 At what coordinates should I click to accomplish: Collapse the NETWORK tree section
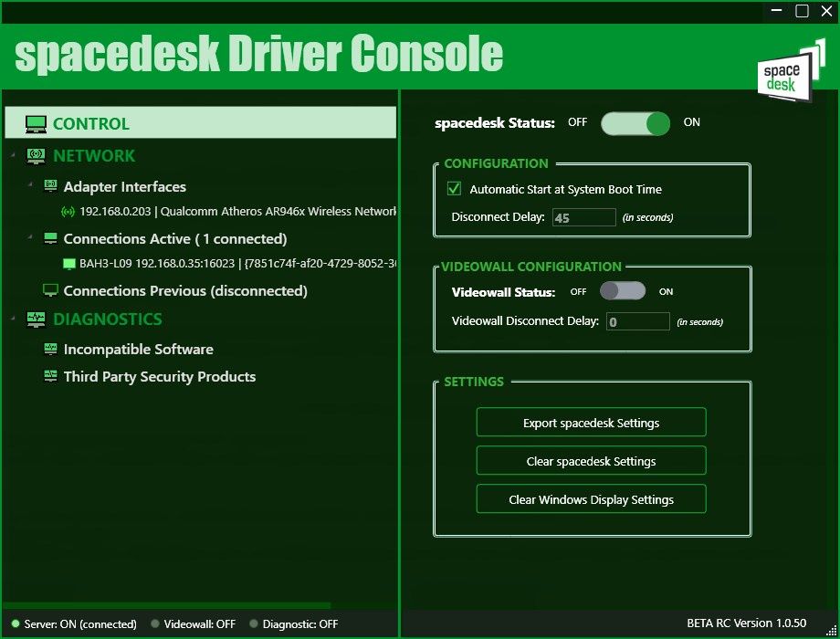coord(13,155)
